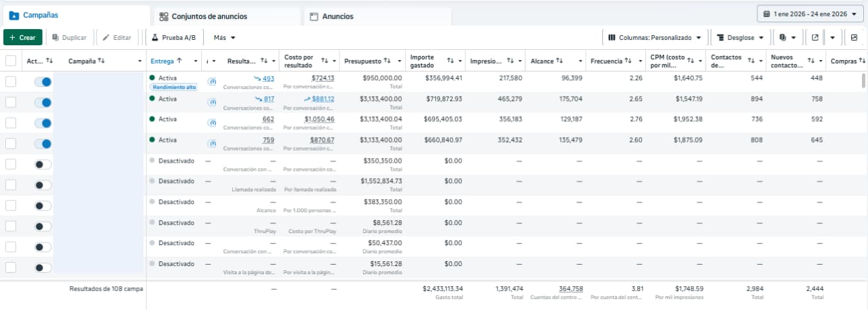Viewport: 868px width, 310px height.
Task: Enable campaign with $1,552,834.73 budget
Action: 43,185
